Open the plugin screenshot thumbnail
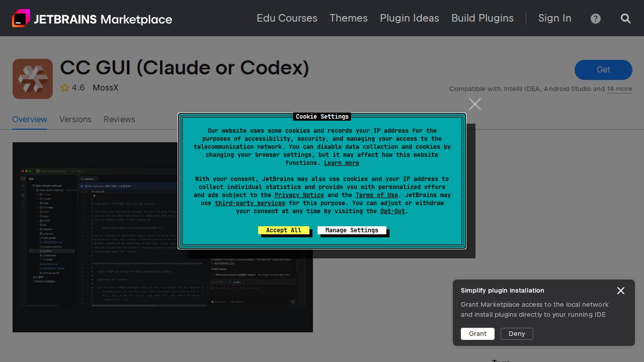Image resolution: width=644 pixels, height=362 pixels. [x=163, y=237]
